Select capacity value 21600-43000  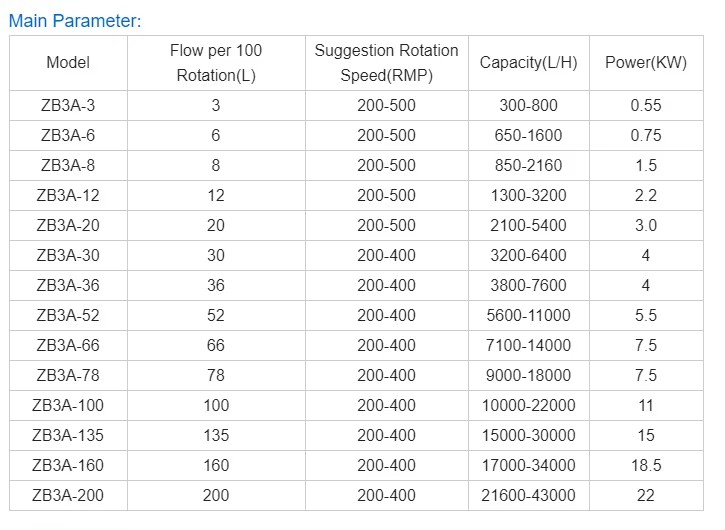click(x=528, y=495)
